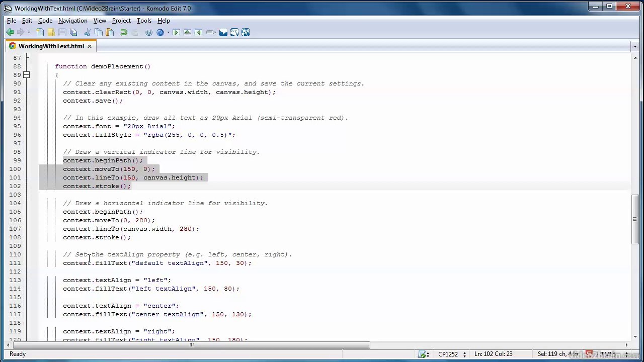The image size is (644, 362).
Task: Open the CP1252 encoding dropdown
Action: coord(452,354)
